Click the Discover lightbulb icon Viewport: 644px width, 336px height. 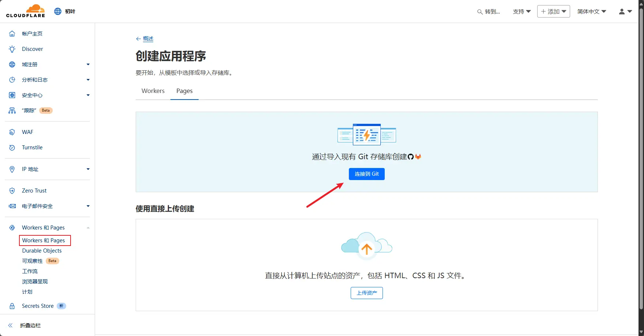(12, 49)
